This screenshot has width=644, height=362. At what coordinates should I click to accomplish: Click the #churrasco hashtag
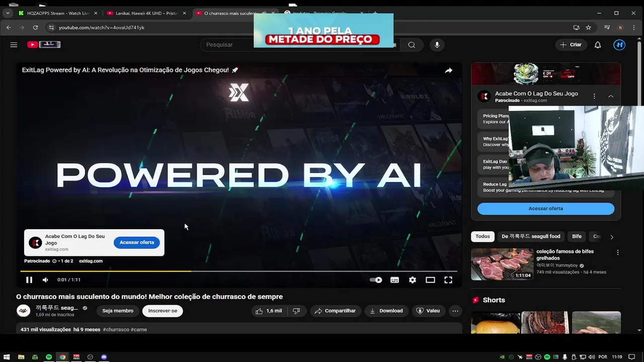[x=116, y=330]
